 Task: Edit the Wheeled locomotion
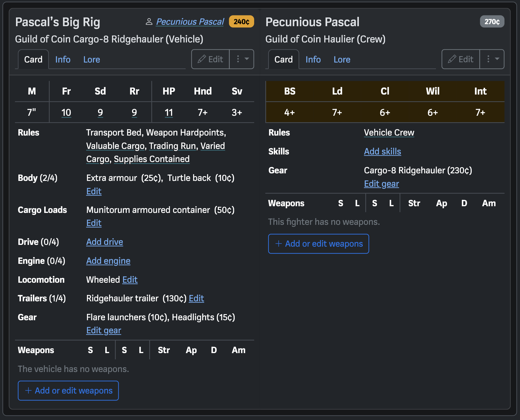point(130,280)
